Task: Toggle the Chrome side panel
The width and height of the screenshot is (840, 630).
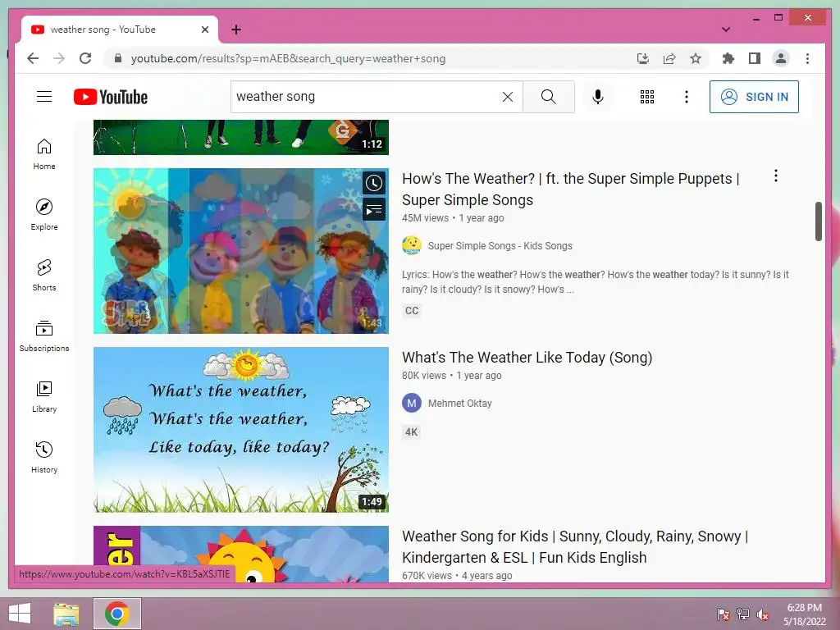Action: point(755,58)
